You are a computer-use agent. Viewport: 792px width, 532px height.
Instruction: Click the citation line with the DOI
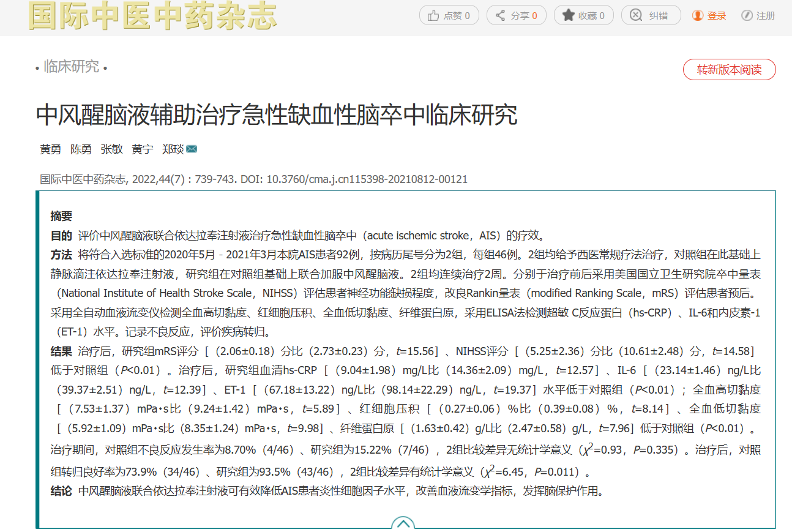tap(254, 179)
